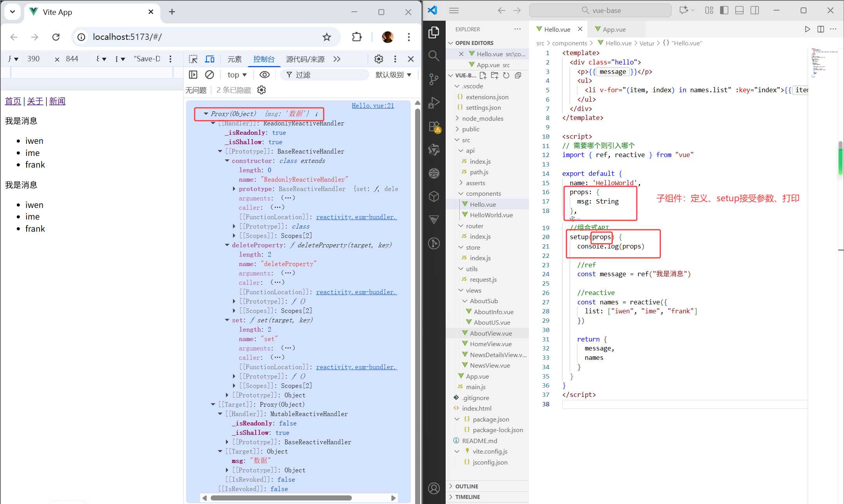Toggle the live expression eye icon

coord(265,75)
